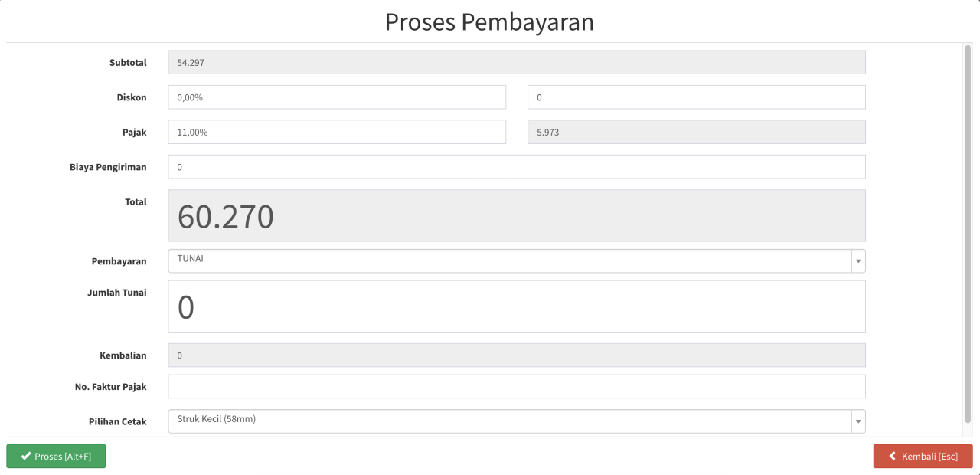Click the Proses Pembayaran heading
Image resolution: width=980 pixels, height=475 pixels.
click(489, 21)
